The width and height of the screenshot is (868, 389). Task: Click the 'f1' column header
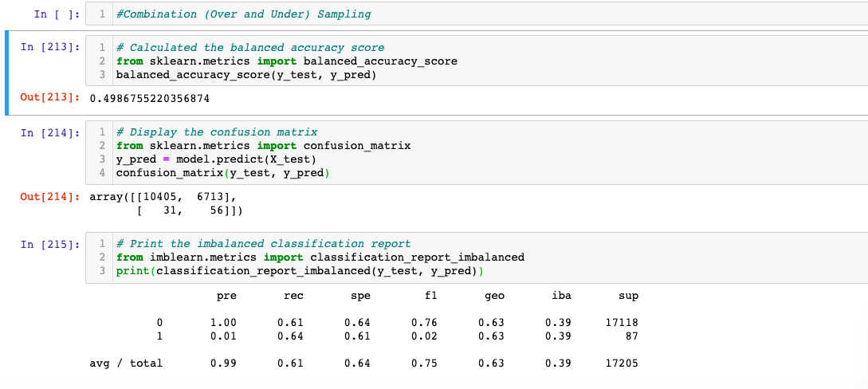point(430,296)
